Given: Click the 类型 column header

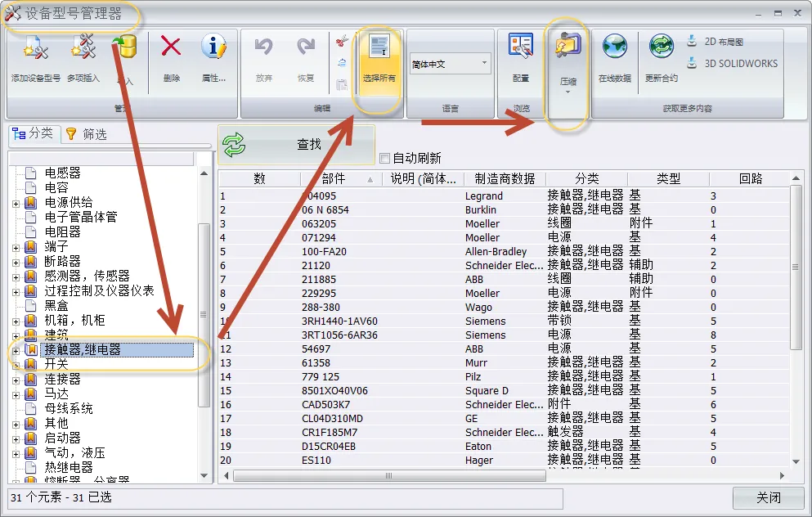Looking at the screenshot, I should point(669,178).
